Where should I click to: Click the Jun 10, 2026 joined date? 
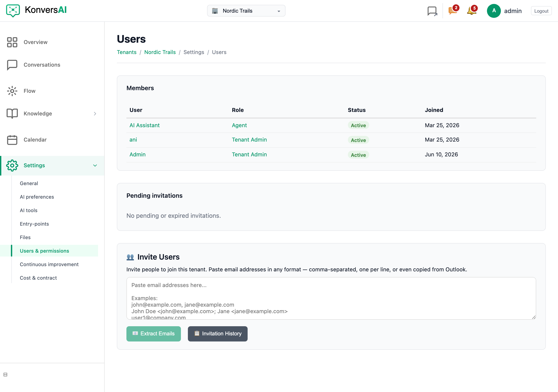(441, 154)
